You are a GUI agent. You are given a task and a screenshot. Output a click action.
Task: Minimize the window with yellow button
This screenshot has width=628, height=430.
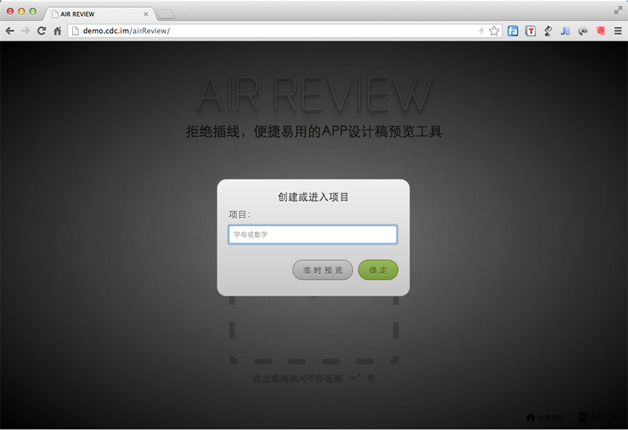[22, 12]
